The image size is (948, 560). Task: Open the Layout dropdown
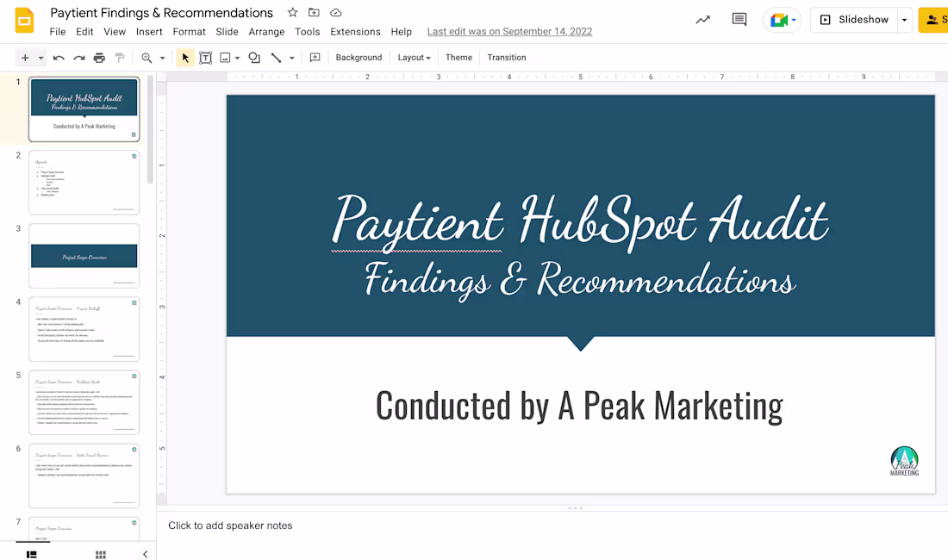click(413, 57)
